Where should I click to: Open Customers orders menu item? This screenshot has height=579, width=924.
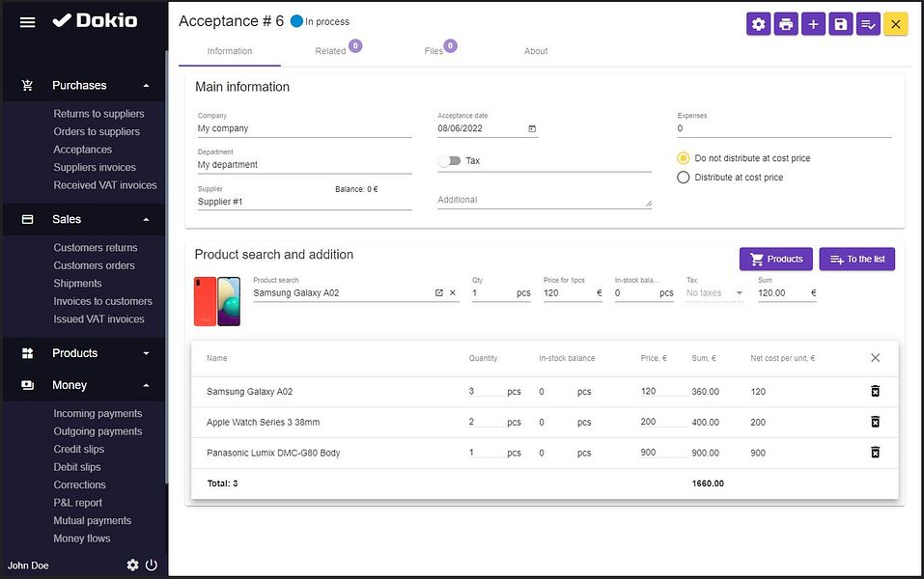tap(94, 265)
